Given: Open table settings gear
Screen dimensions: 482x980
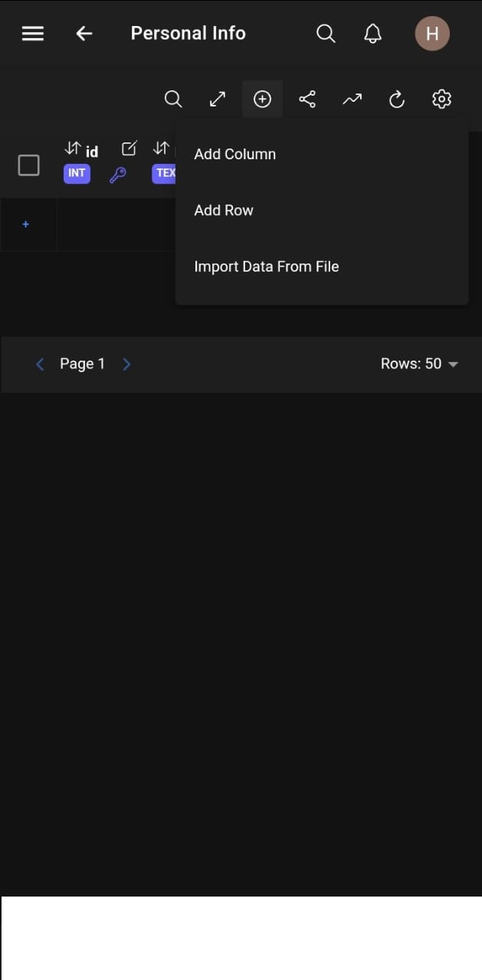Looking at the screenshot, I should pyautogui.click(x=441, y=100).
